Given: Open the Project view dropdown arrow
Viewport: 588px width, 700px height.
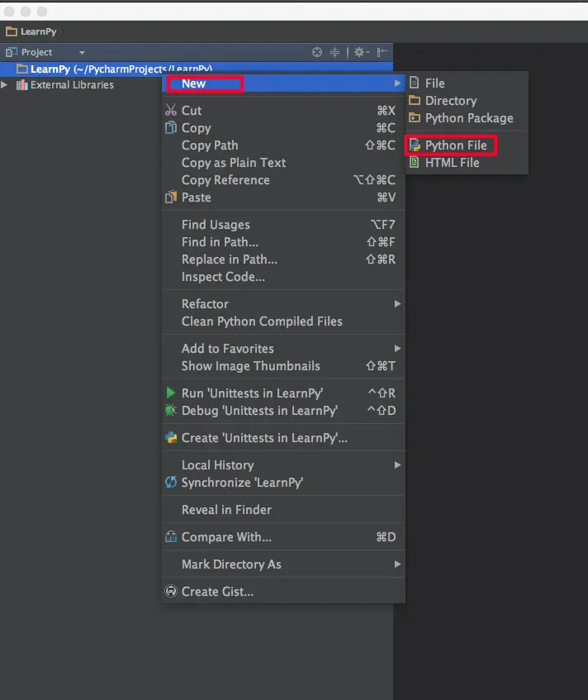Looking at the screenshot, I should [x=82, y=53].
